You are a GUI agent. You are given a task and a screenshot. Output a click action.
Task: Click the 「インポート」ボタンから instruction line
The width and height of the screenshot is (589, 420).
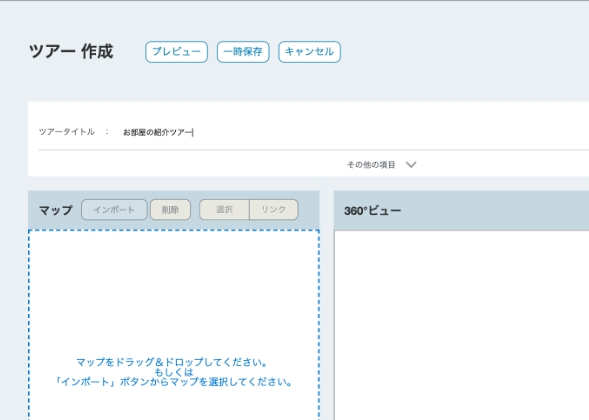click(x=173, y=382)
